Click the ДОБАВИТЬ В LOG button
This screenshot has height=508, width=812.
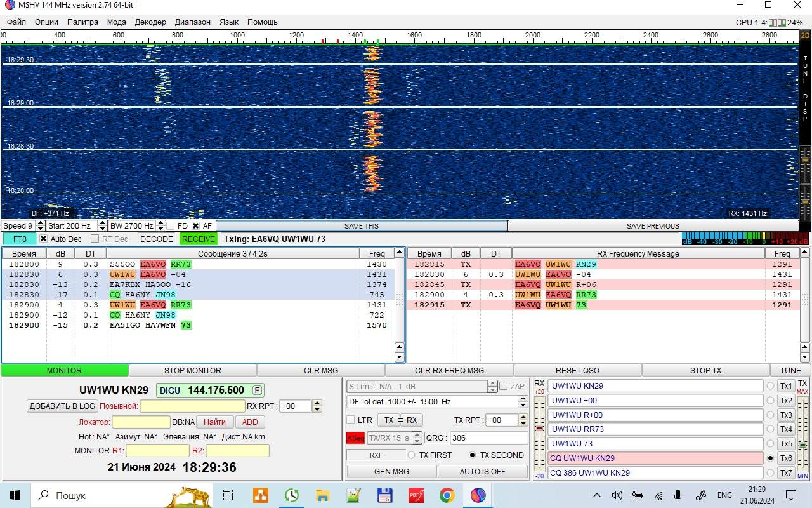pos(62,406)
